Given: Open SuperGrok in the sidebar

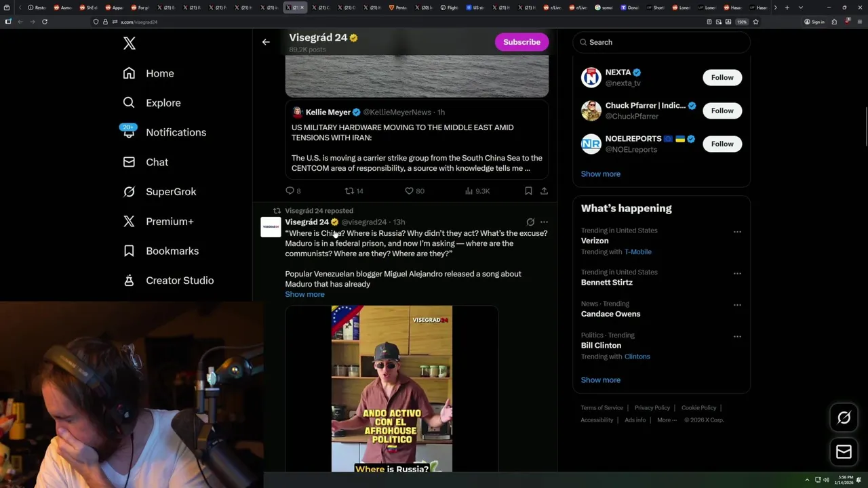Looking at the screenshot, I should (159, 192).
